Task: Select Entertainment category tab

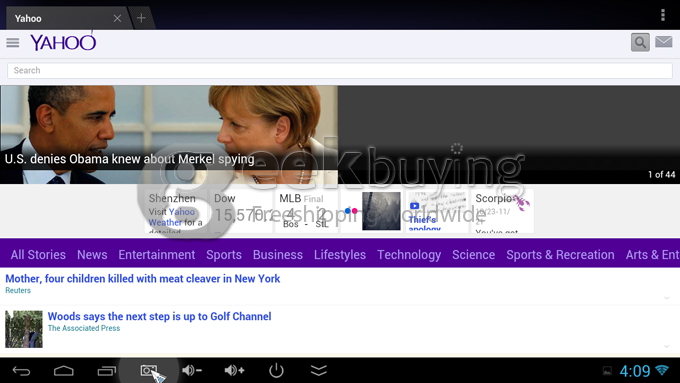Action: (x=157, y=255)
